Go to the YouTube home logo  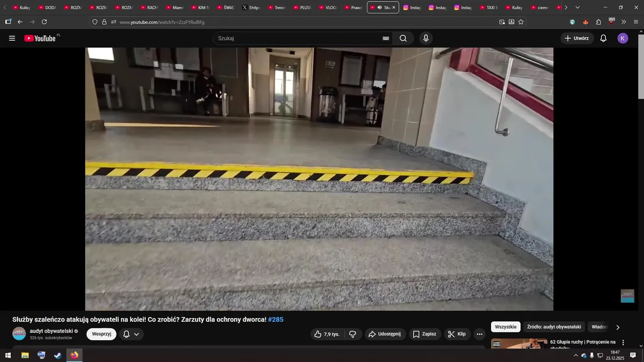click(40, 38)
